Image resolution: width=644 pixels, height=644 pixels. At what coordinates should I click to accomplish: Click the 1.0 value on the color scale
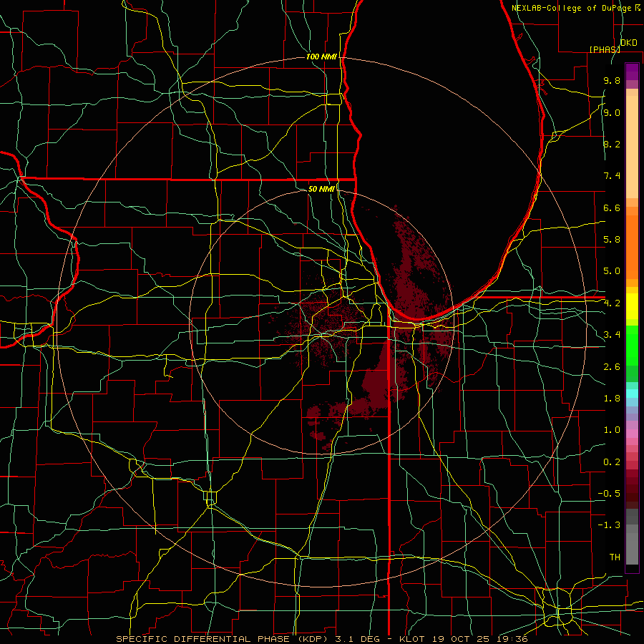pyautogui.click(x=612, y=430)
